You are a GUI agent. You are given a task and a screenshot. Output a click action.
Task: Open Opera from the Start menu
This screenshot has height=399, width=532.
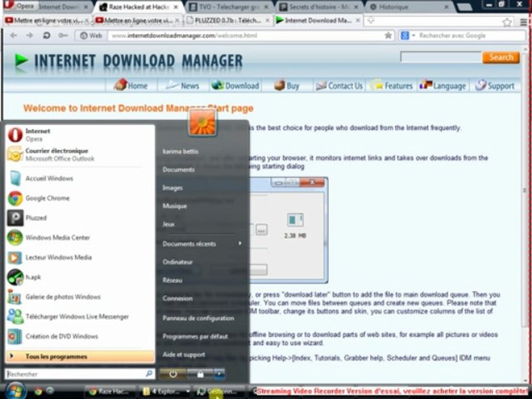coord(80,135)
